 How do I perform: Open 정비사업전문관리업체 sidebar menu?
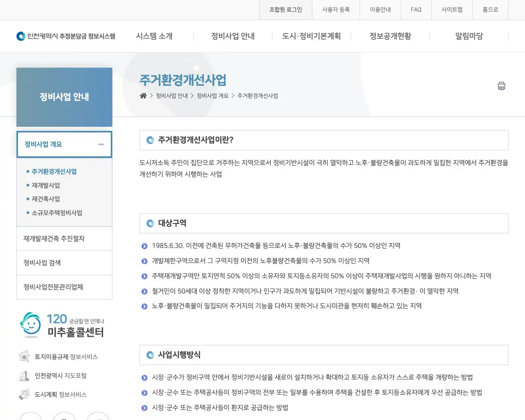[x=64, y=287]
